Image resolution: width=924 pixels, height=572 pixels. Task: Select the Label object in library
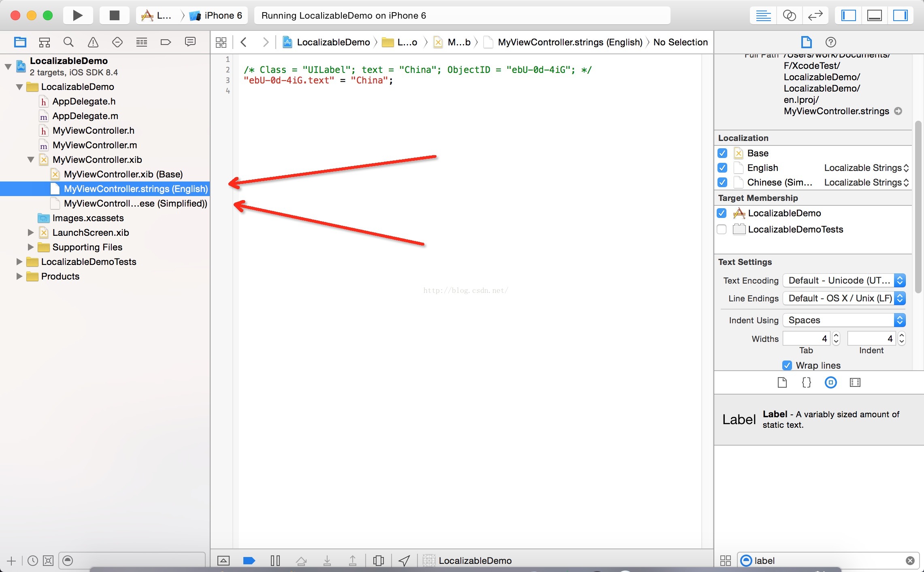[819, 420]
